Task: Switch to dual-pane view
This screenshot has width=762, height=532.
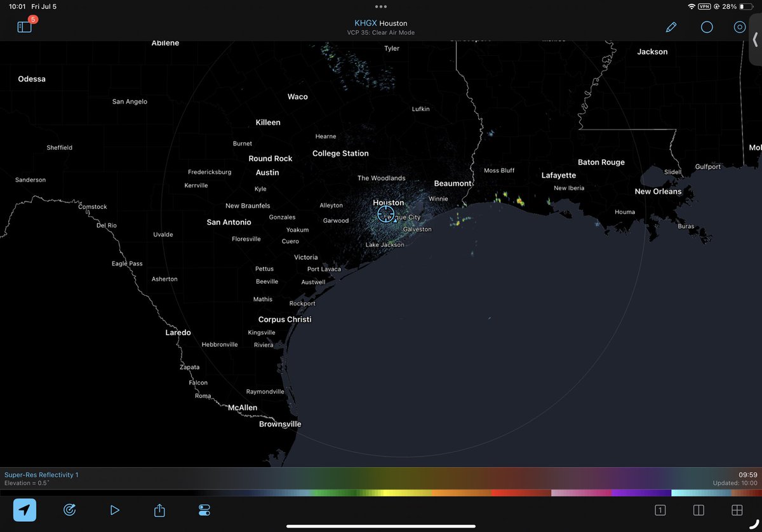Action: click(698, 510)
